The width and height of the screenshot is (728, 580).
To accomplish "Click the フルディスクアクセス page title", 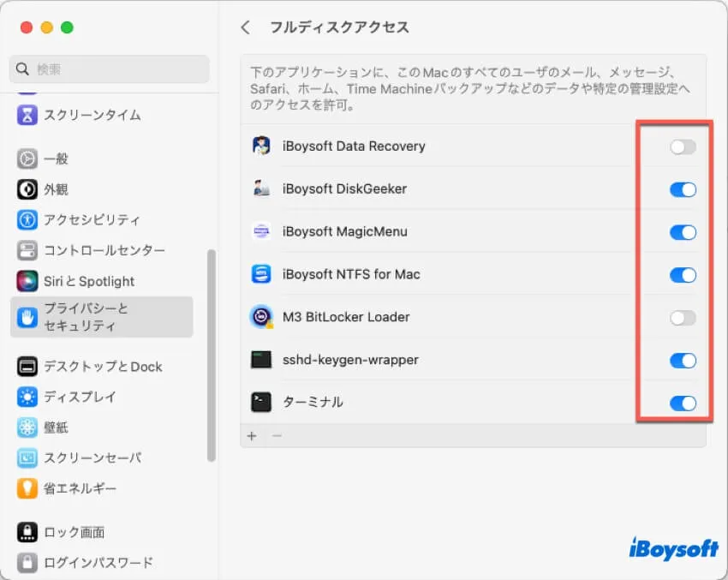I will (x=339, y=27).
